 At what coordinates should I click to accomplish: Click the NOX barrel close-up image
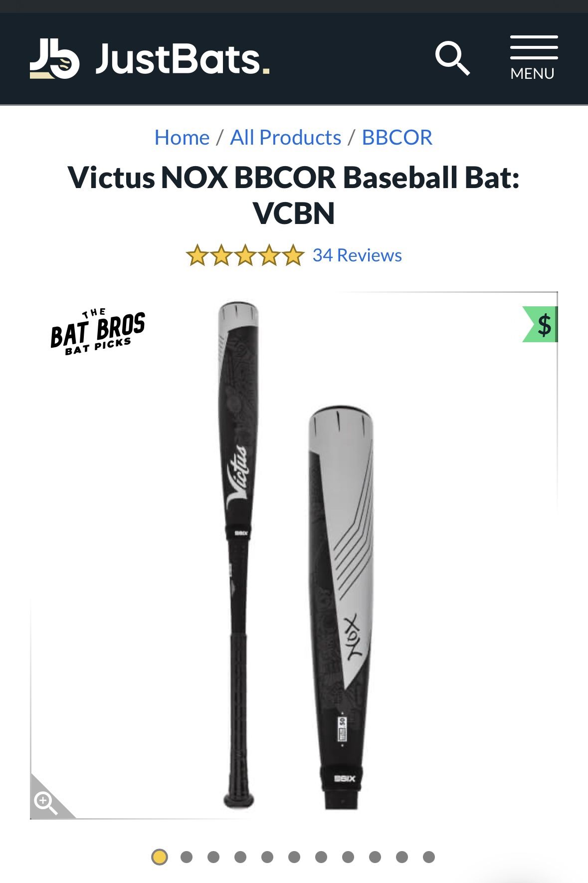pyautogui.click(x=341, y=608)
